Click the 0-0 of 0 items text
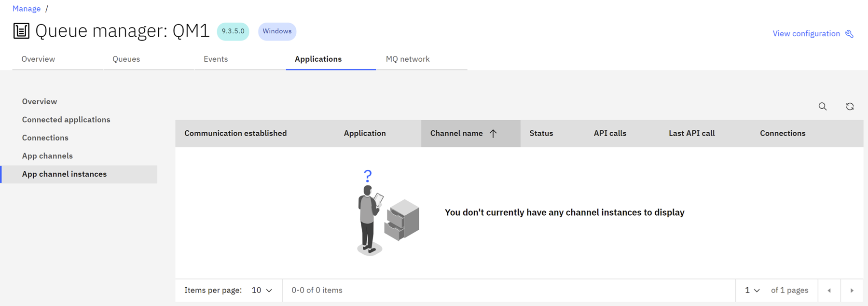The width and height of the screenshot is (868, 306). (317, 291)
